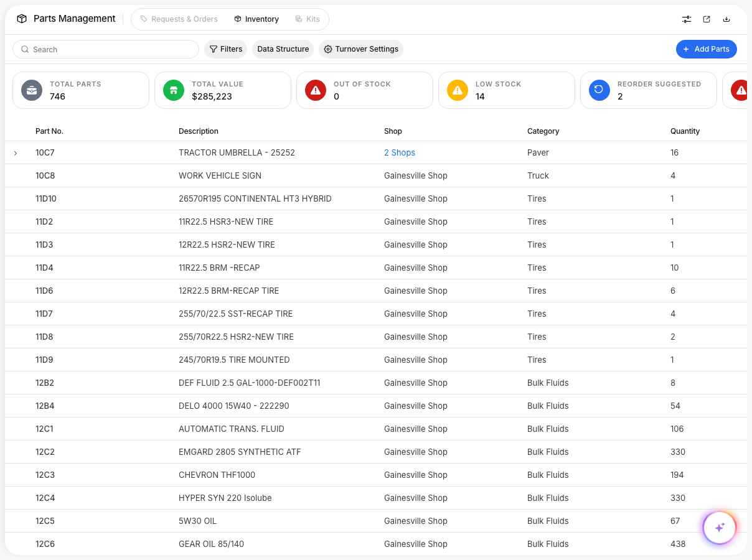The height and width of the screenshot is (560, 752).
Task: Open Data Structure options
Action: (283, 49)
